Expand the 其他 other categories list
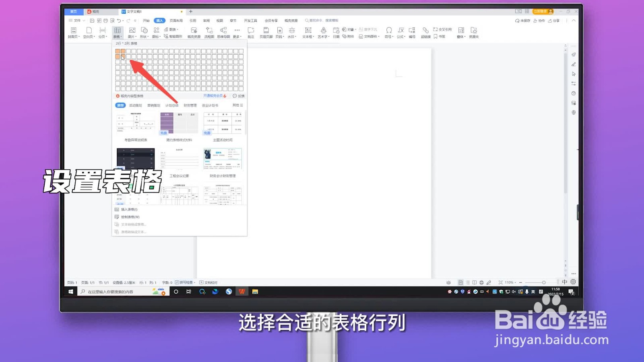 click(x=237, y=105)
